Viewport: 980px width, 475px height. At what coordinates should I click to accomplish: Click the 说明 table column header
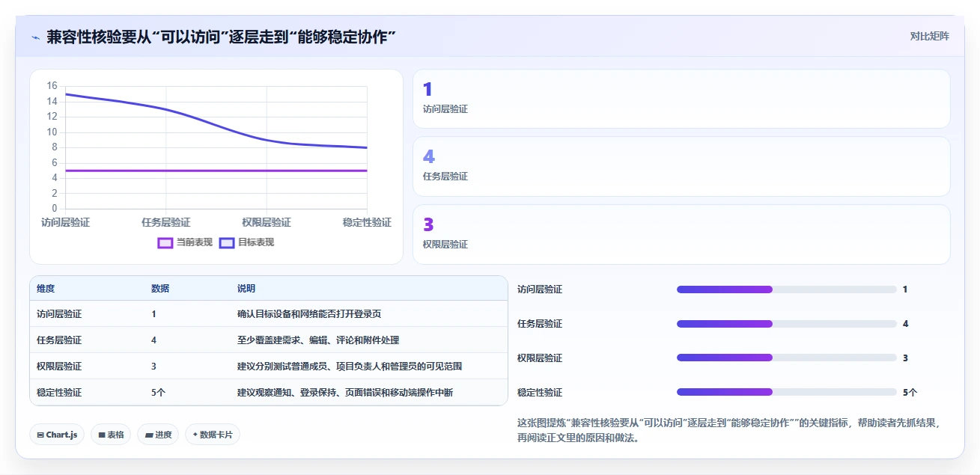pos(246,289)
